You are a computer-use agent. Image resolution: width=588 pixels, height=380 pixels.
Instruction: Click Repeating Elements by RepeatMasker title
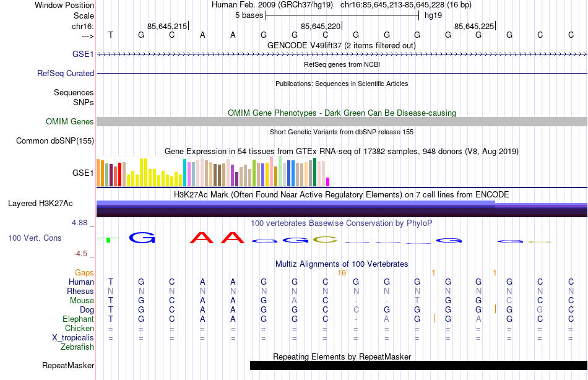click(x=342, y=356)
